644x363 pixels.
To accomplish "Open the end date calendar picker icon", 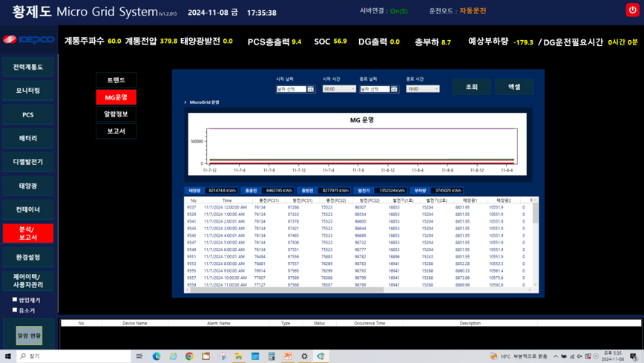I will point(394,89).
